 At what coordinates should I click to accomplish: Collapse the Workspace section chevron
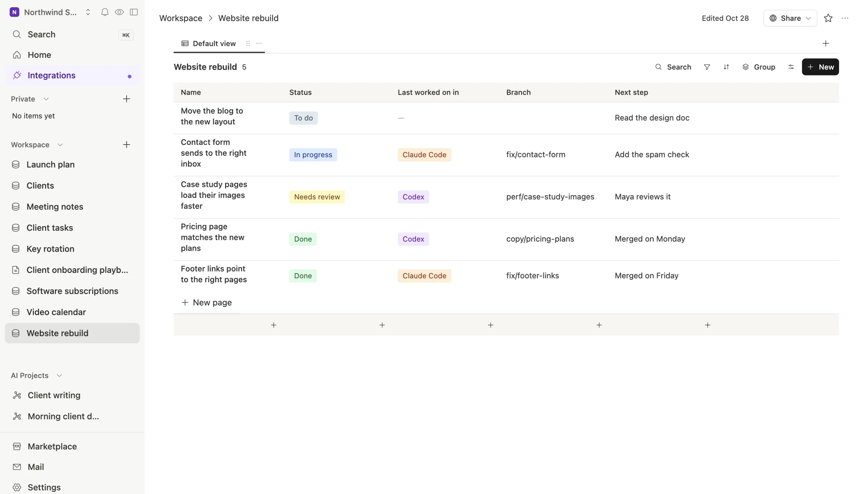click(x=60, y=145)
